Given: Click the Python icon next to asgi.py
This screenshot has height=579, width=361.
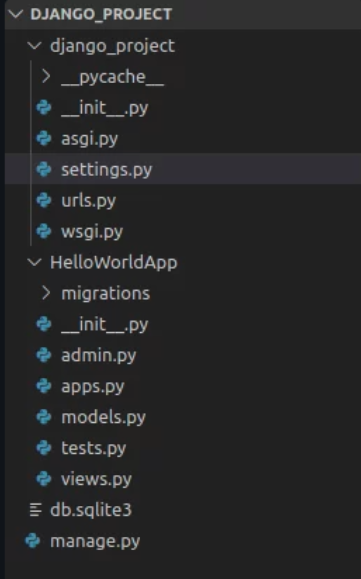Looking at the screenshot, I should coord(44,138).
